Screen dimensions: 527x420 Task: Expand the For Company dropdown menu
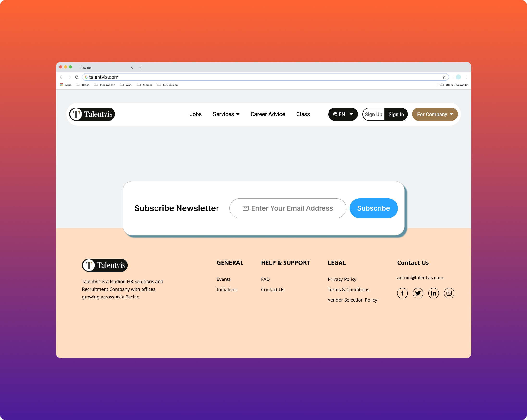point(434,114)
